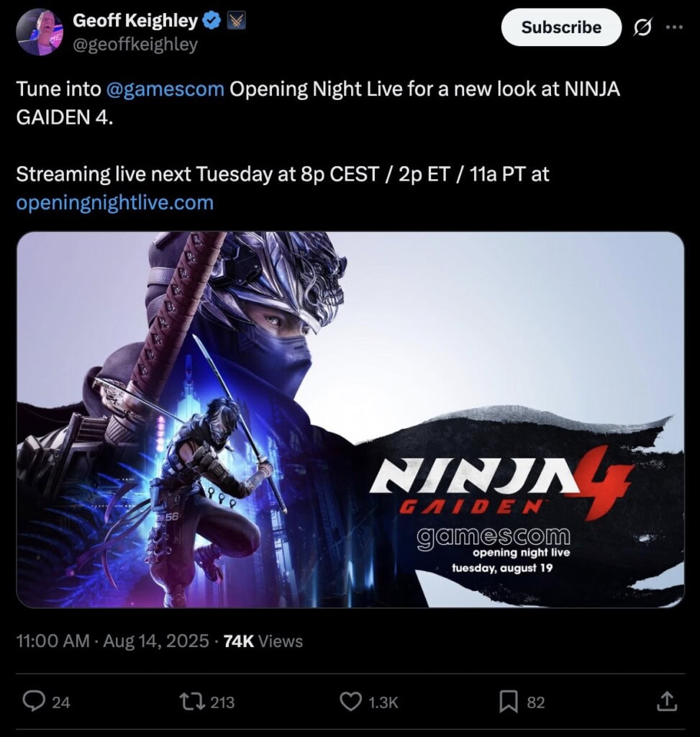700x737 pixels.
Task: Click the 11:00 AM Aug 14, 2025 timestamp
Action: pyautogui.click(x=113, y=641)
